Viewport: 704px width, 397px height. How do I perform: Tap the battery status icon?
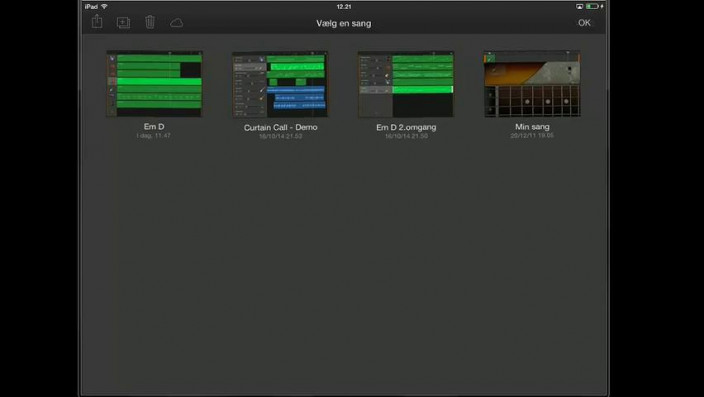point(592,7)
